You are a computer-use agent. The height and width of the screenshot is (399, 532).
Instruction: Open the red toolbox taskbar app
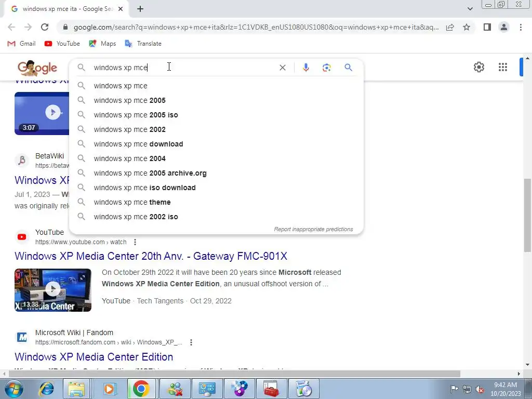pyautogui.click(x=271, y=389)
